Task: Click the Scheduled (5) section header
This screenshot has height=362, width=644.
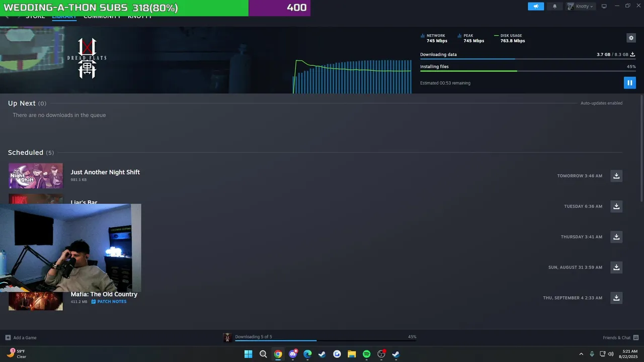Action: (31, 152)
